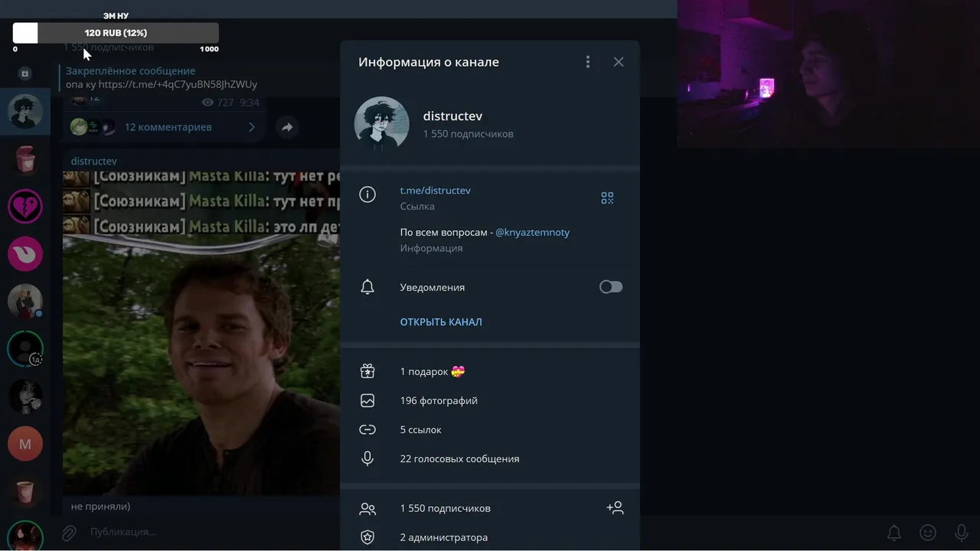This screenshot has height=551, width=980.
Task: Click the share forward arrow on post
Action: [287, 127]
